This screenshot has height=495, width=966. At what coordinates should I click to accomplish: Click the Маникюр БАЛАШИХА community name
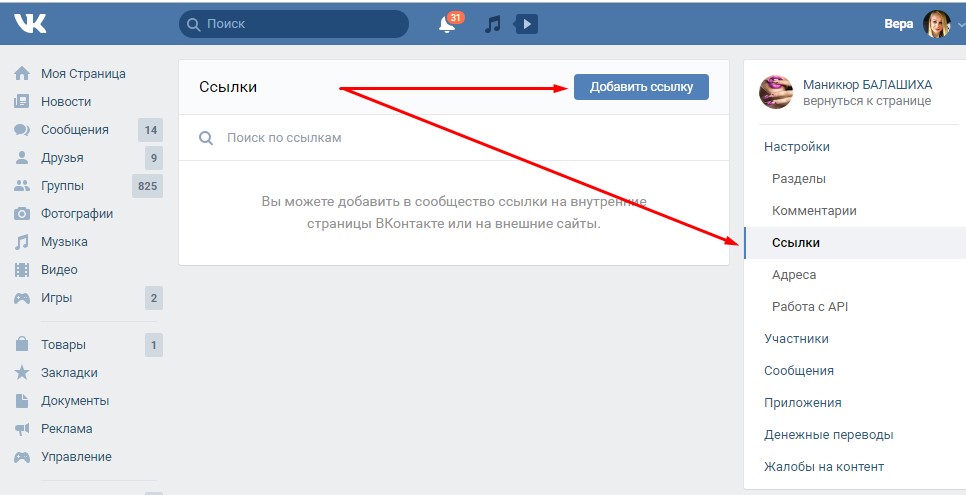(867, 84)
